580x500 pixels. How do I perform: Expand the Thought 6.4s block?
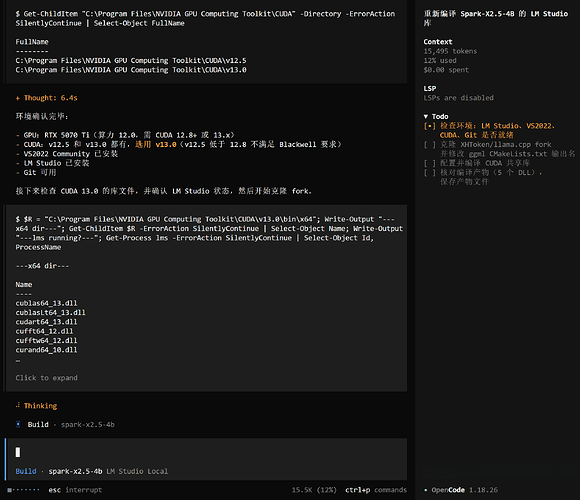[47, 98]
